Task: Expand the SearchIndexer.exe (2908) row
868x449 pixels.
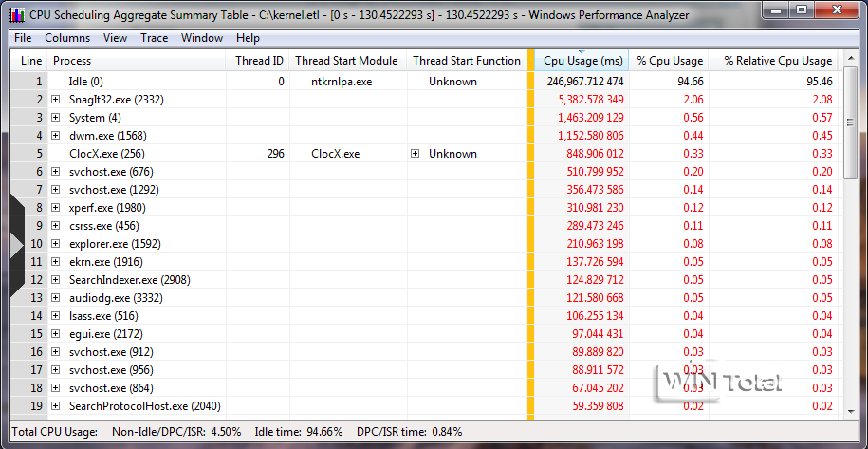Action: (55, 280)
